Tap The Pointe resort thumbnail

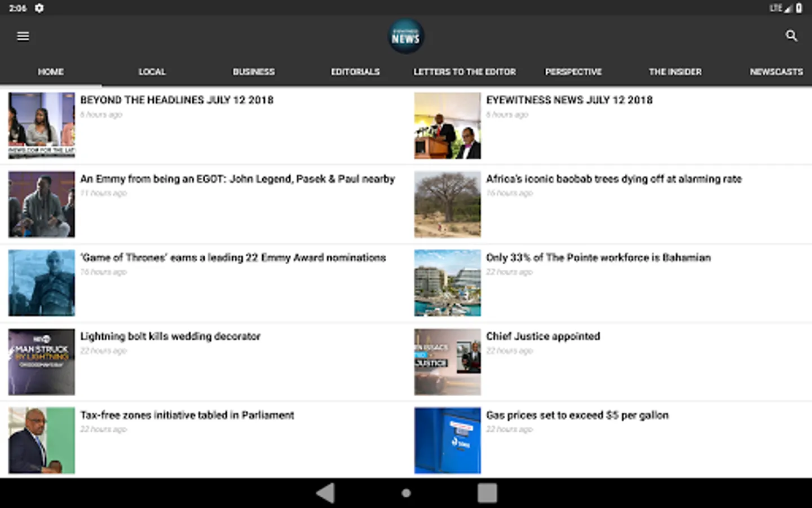point(448,283)
